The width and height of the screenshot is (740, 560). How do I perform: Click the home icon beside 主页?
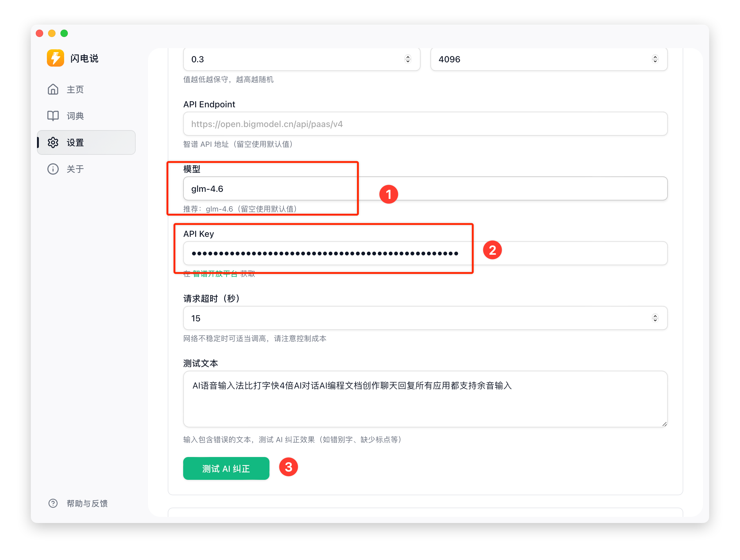click(x=53, y=89)
